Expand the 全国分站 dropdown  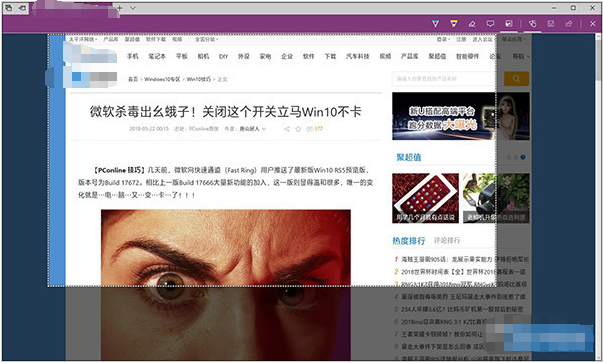207,39
